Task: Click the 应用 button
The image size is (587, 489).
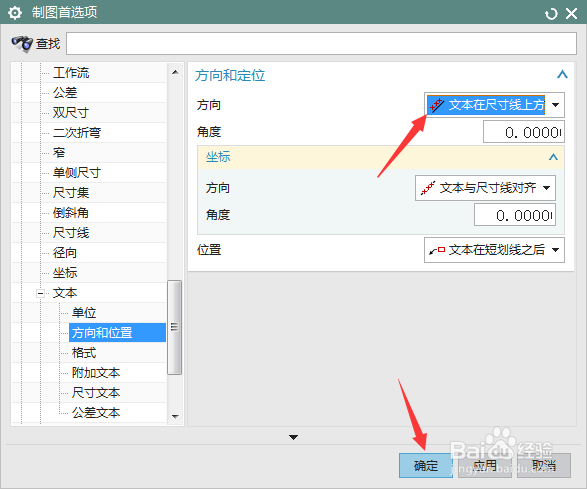Action: (485, 465)
